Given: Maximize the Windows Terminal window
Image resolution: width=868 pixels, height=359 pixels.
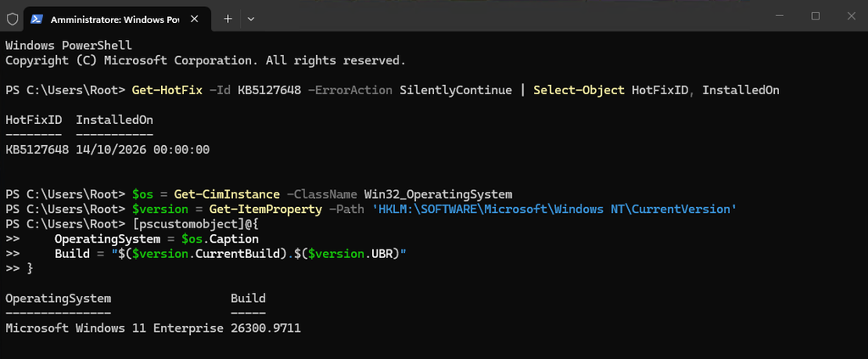Looking at the screenshot, I should tap(815, 16).
